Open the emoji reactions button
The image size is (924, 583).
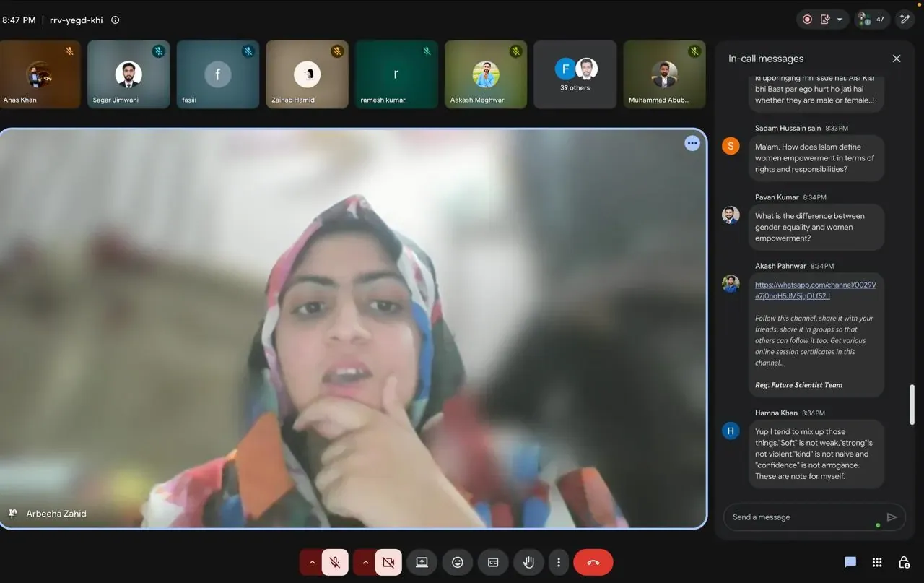click(x=458, y=562)
